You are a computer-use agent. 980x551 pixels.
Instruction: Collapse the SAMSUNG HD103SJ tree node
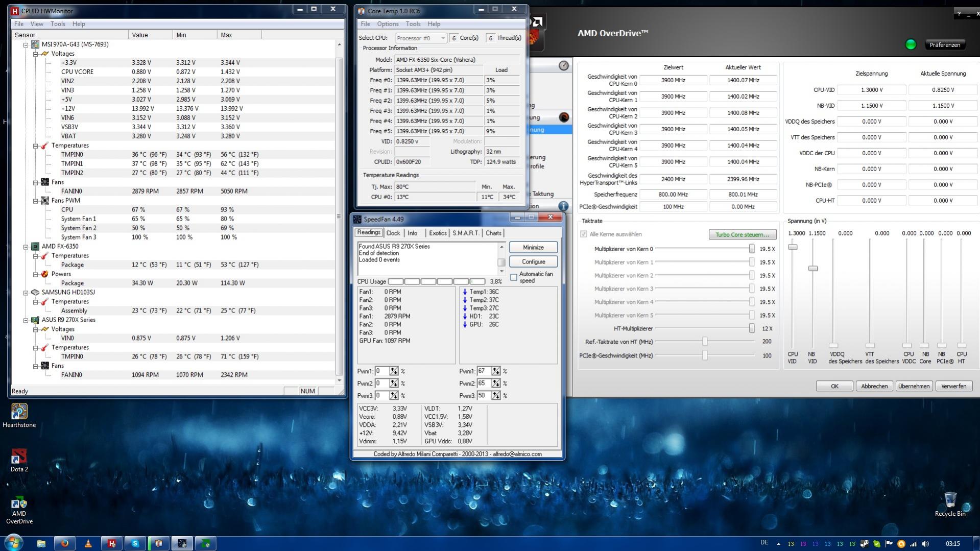pyautogui.click(x=26, y=293)
